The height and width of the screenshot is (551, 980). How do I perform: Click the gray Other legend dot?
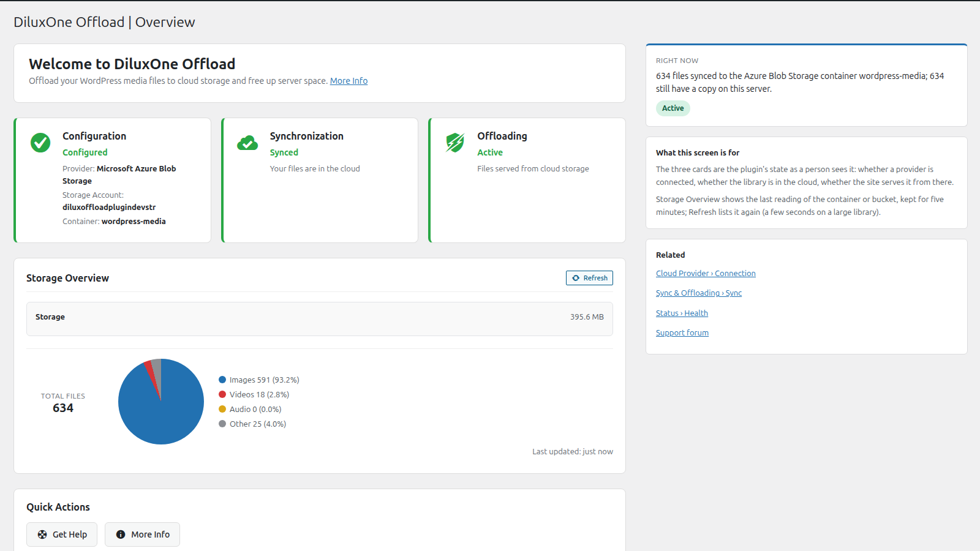pyautogui.click(x=222, y=424)
